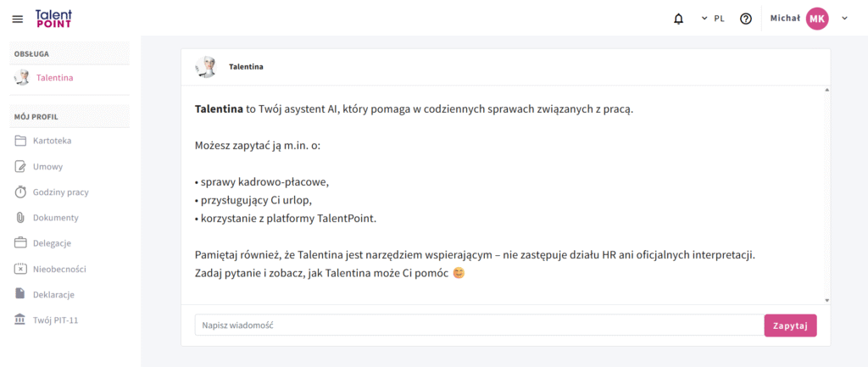Click the Dokumenty paperclip icon

click(x=20, y=218)
